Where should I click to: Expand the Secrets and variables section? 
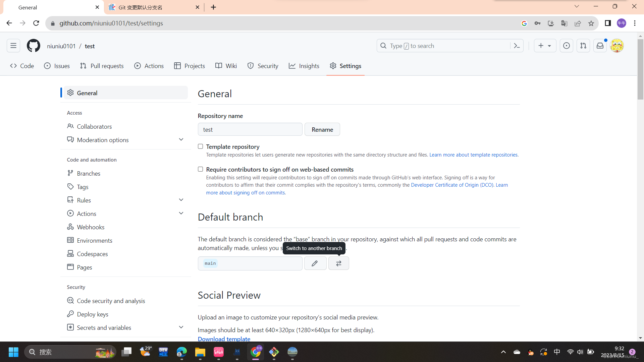point(181,327)
